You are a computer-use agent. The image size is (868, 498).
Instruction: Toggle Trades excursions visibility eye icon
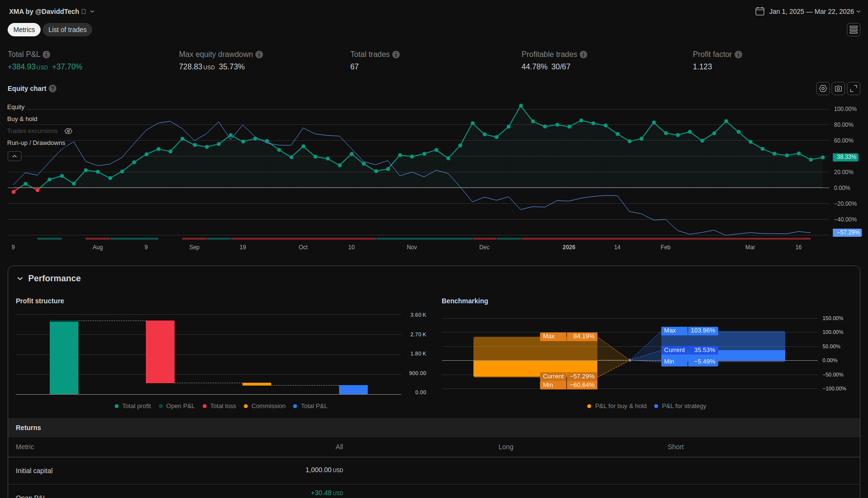[68, 131]
